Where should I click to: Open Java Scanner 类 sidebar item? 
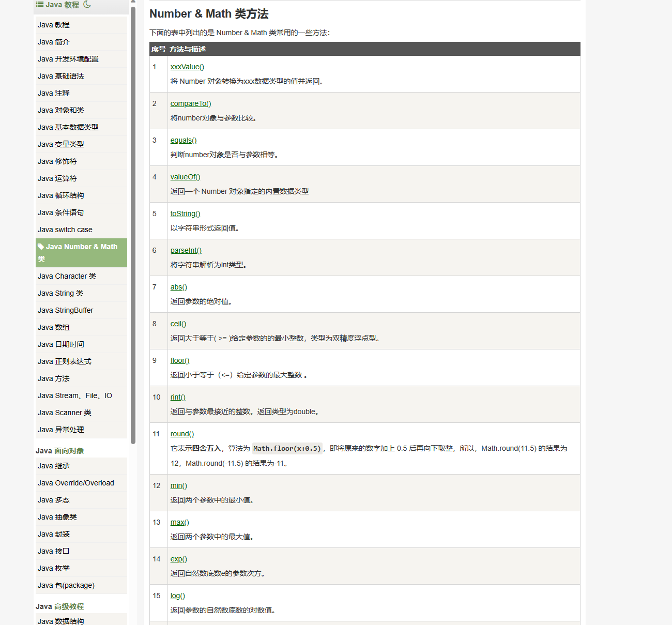81,413
